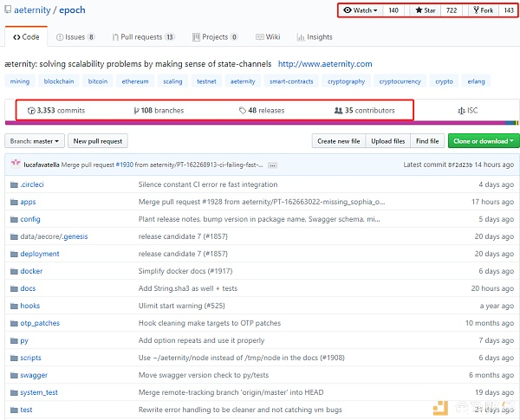
Task: Click the language breakdown color bar
Action: tap(262, 123)
